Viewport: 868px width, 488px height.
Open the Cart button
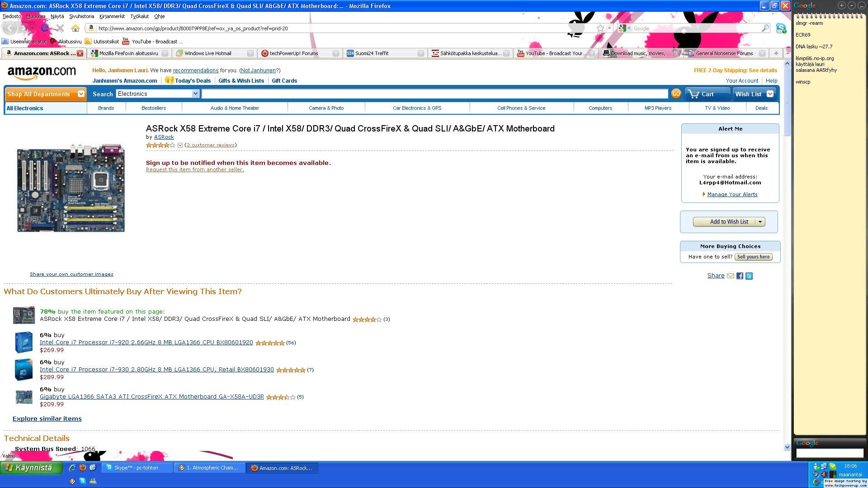(x=707, y=94)
